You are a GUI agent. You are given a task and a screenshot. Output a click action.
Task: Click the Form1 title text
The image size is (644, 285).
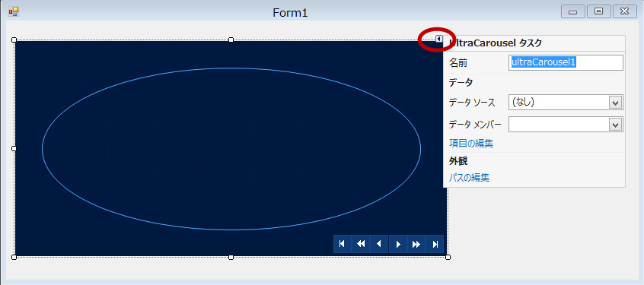290,13
